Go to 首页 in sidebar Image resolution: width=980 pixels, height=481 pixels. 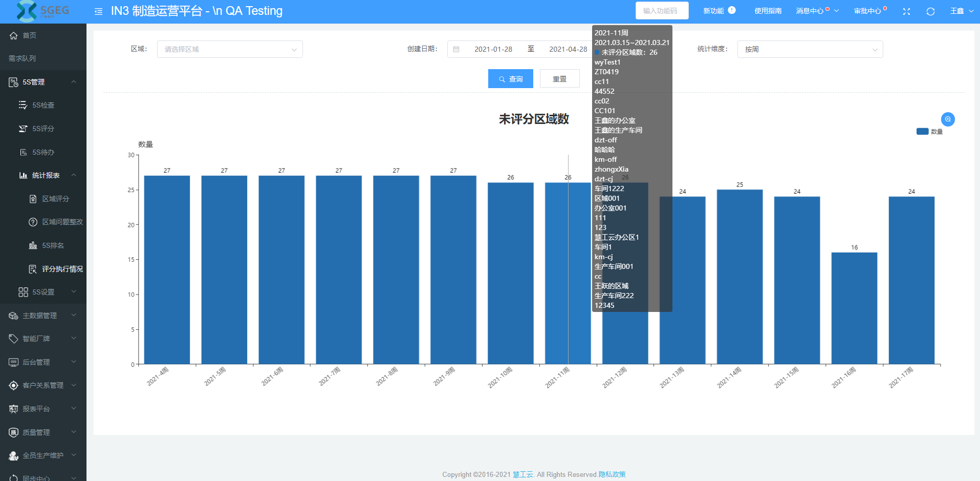(29, 35)
